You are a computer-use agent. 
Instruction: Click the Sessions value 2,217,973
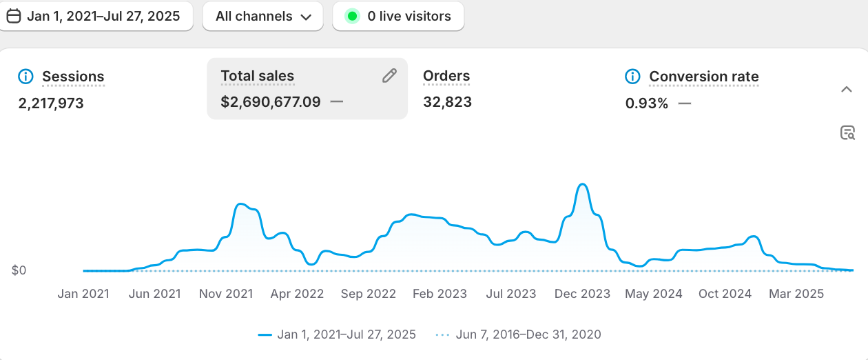[x=51, y=103]
